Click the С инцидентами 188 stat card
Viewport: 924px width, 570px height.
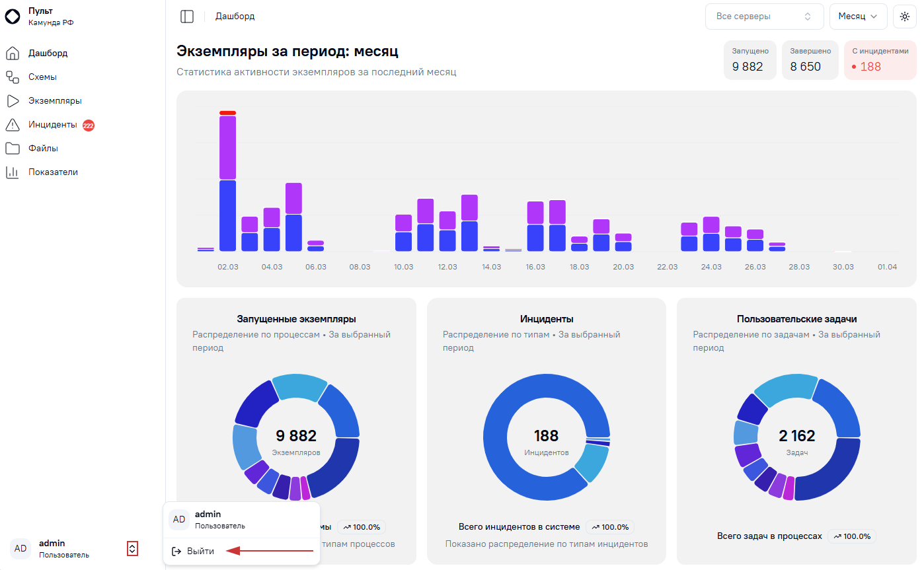[880, 60]
